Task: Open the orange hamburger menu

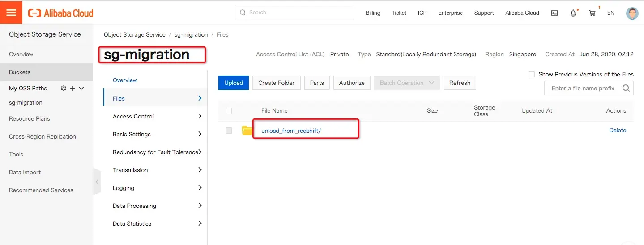Action: pos(11,13)
